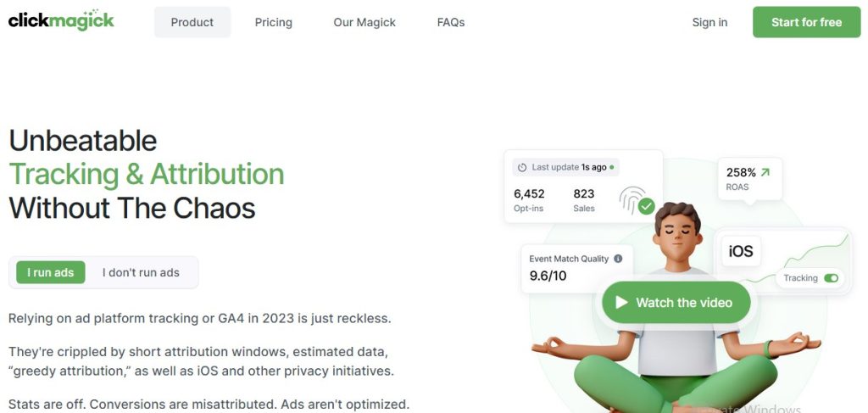
Task: Click the iOS badge icon
Action: tap(741, 252)
